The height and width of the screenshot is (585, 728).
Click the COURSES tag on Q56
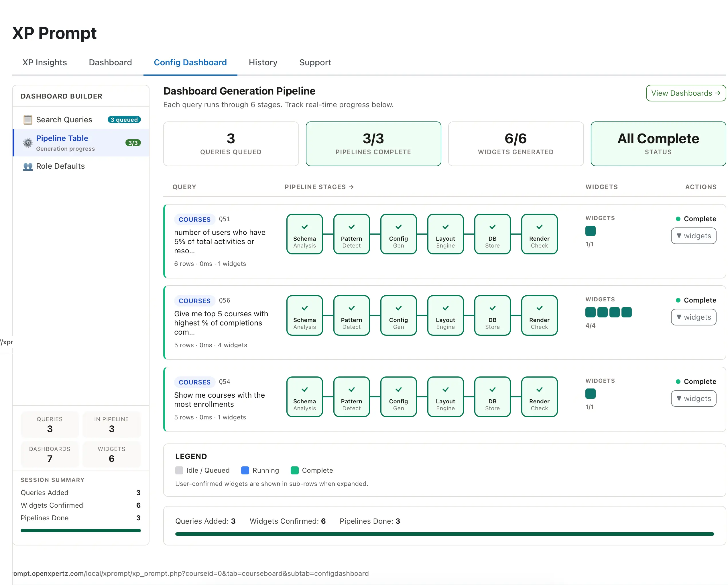(195, 301)
